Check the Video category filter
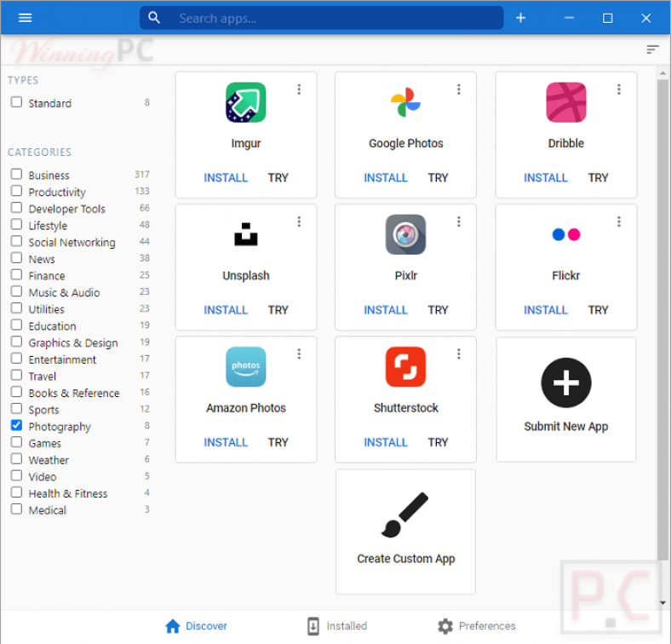This screenshot has height=644, width=671. tap(16, 475)
